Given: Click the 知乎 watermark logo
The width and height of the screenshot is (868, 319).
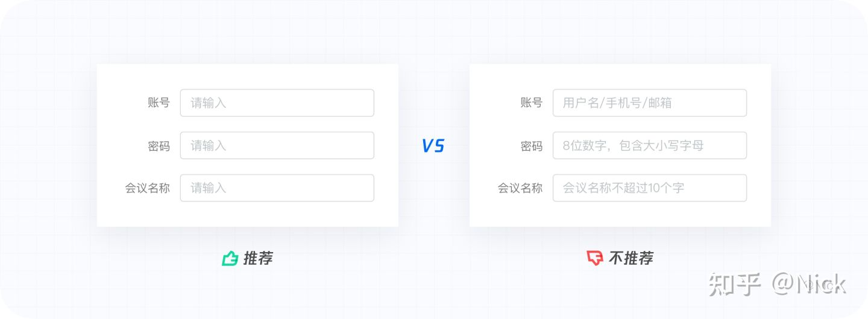Looking at the screenshot, I should 735,285.
